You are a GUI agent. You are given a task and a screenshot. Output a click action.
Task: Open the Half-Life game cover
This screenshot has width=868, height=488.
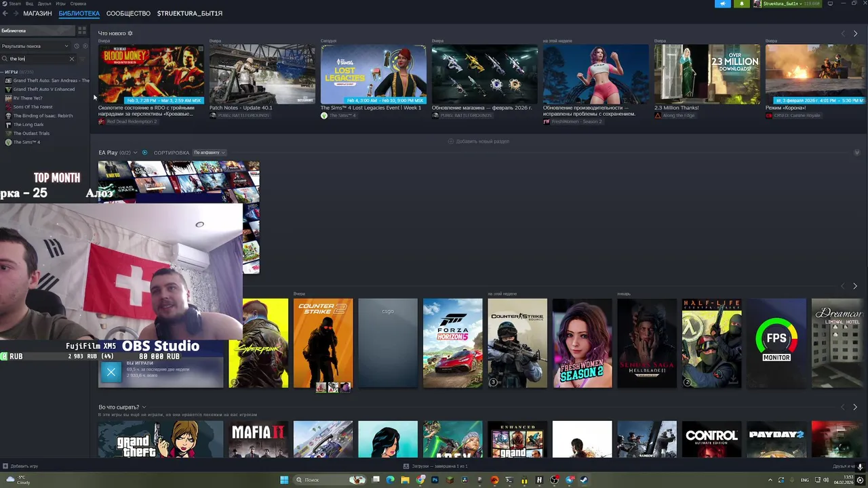711,344
